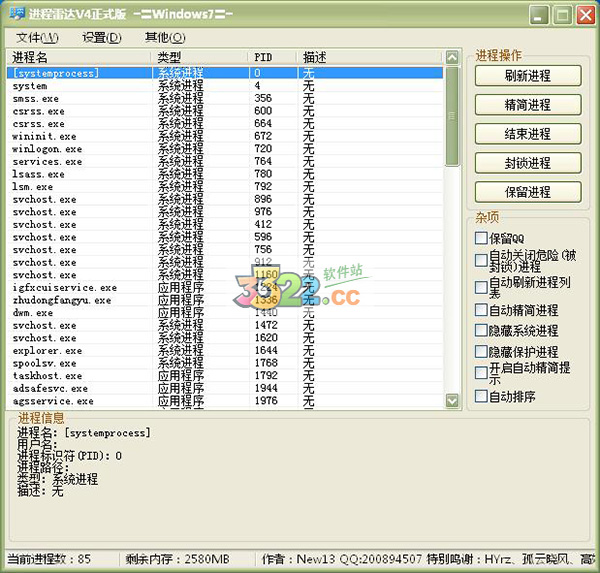This screenshot has width=600, height=573.
Task: Minimize the 进程雷达 window
Action: click(539, 15)
